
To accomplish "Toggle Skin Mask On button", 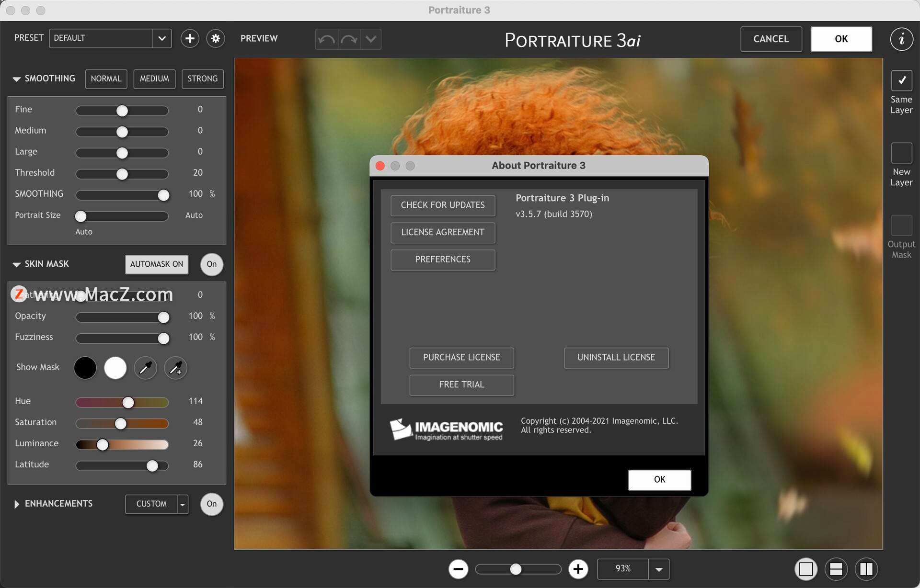I will [211, 264].
